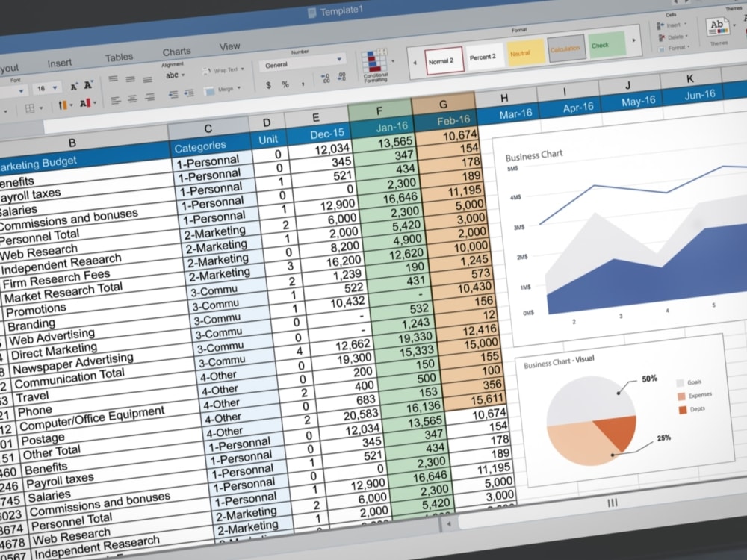Select column F header
This screenshot has height=560, width=747.
[x=379, y=111]
